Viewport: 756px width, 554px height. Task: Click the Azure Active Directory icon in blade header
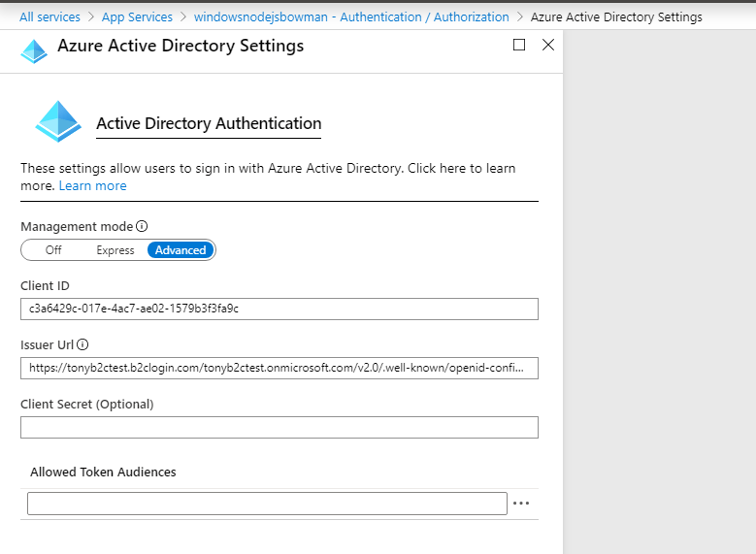(34, 51)
